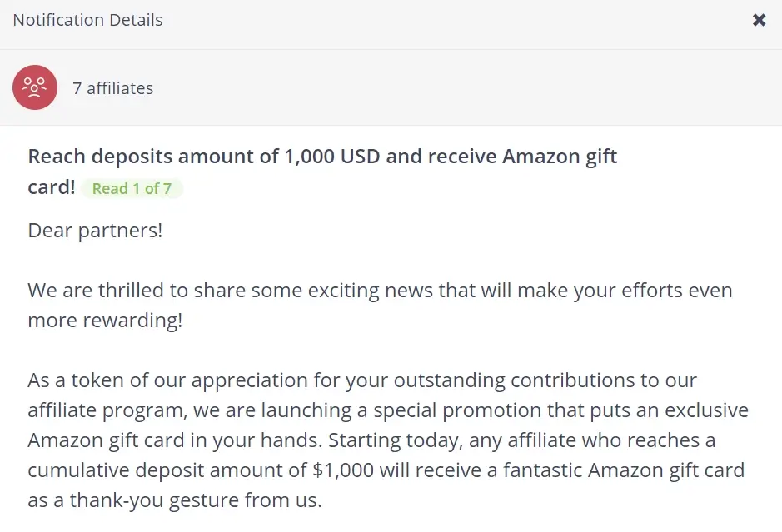The image size is (782, 532).
Task: Open the 'Read 1 of 7' badge
Action: pos(132,189)
